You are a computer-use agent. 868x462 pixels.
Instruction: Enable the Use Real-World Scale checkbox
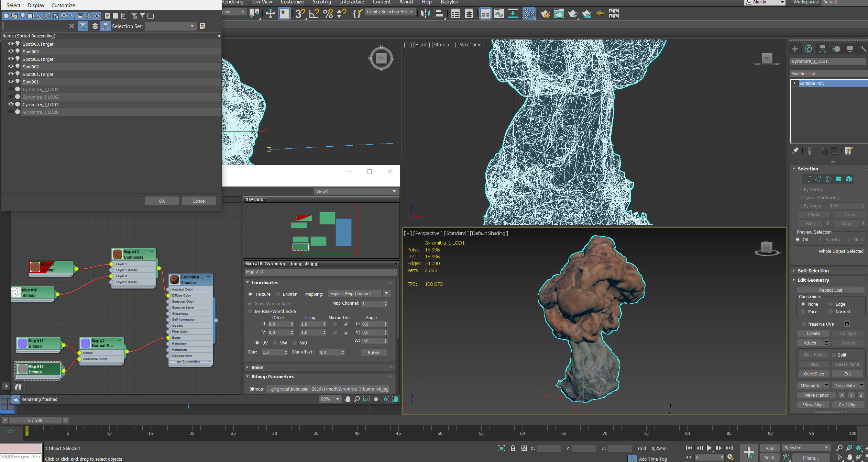click(250, 311)
